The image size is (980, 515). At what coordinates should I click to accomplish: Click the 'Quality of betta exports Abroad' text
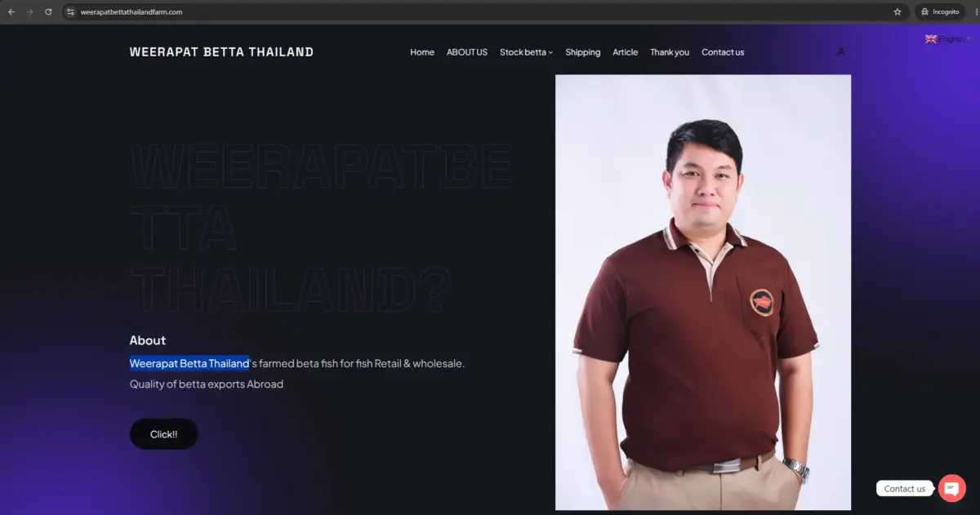(x=207, y=384)
